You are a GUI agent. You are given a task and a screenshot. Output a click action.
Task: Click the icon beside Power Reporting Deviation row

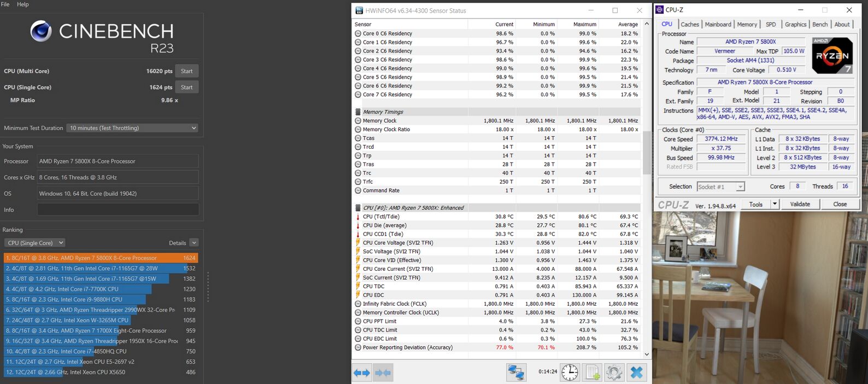358,348
